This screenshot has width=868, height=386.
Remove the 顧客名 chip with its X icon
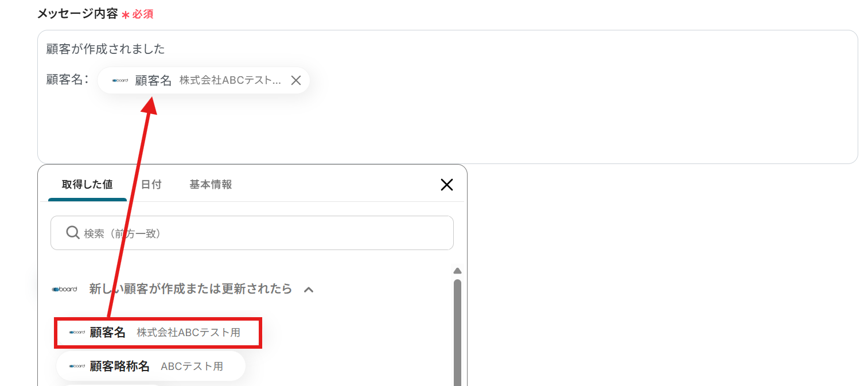pyautogui.click(x=296, y=80)
